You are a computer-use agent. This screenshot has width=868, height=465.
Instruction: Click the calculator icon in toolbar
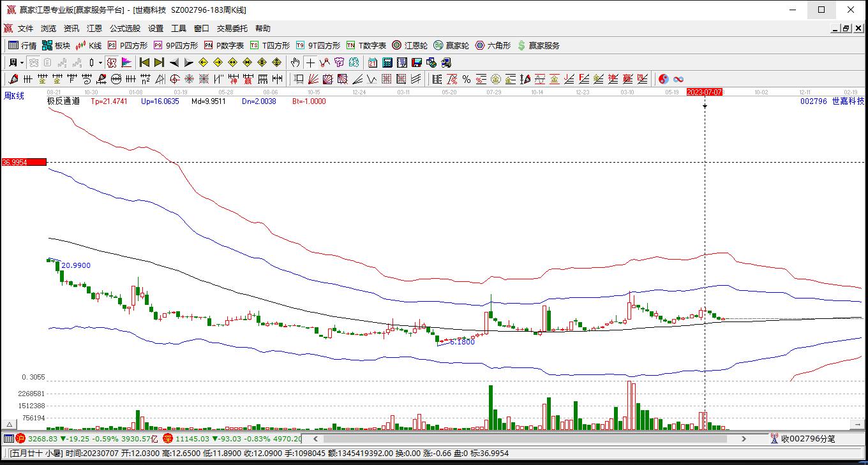(387, 63)
